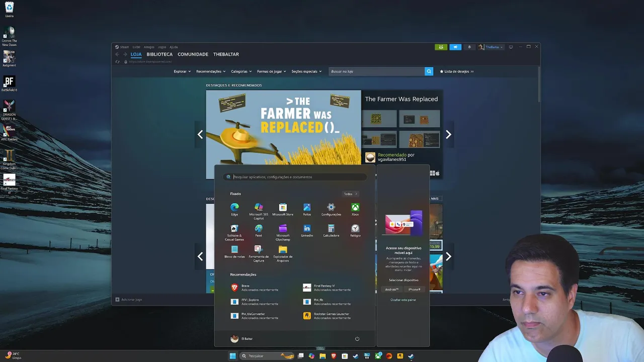Screen dimensions: 644x362
Task: Launch Ferramenta de Captura
Action: (259, 253)
